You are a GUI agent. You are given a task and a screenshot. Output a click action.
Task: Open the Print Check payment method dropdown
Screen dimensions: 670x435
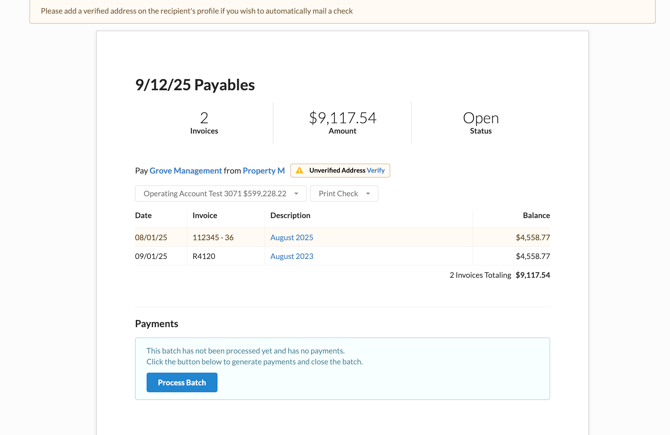click(344, 194)
